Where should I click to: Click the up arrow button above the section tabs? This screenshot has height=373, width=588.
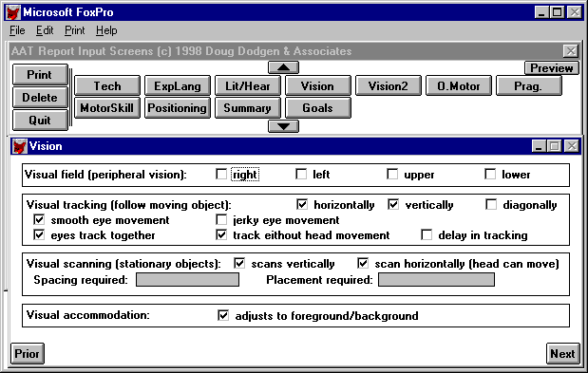283,67
